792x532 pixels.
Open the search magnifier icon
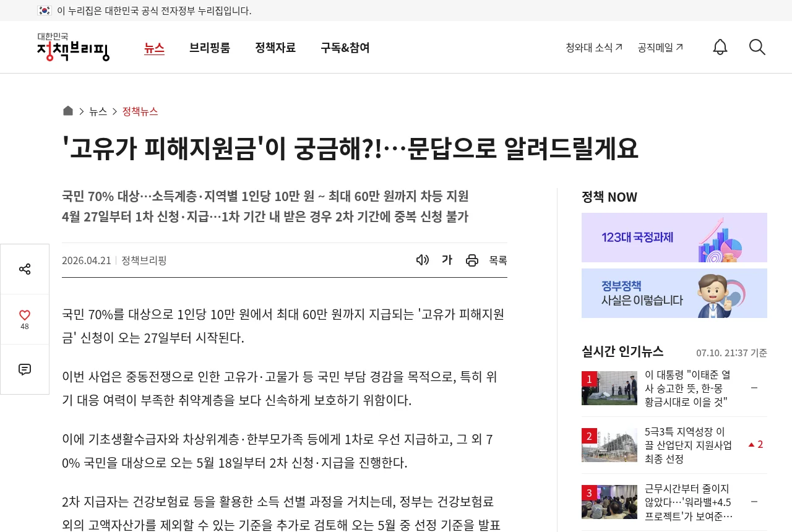click(x=757, y=47)
